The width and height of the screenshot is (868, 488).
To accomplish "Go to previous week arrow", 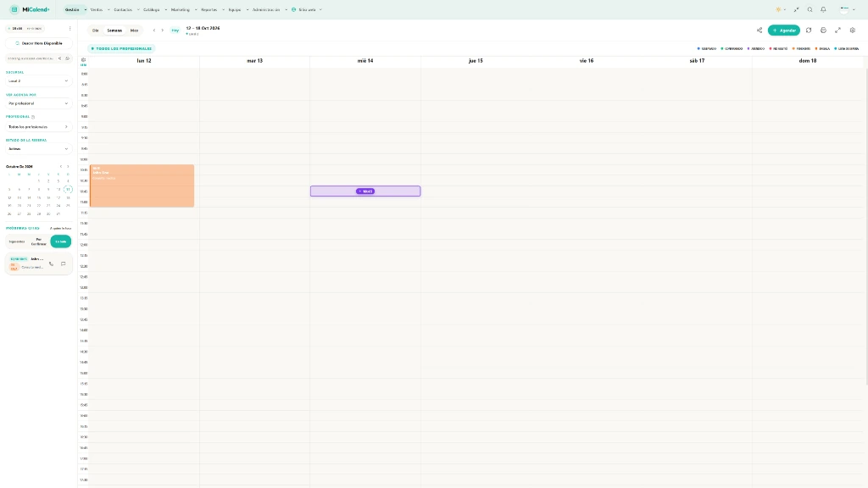I will tap(154, 30).
